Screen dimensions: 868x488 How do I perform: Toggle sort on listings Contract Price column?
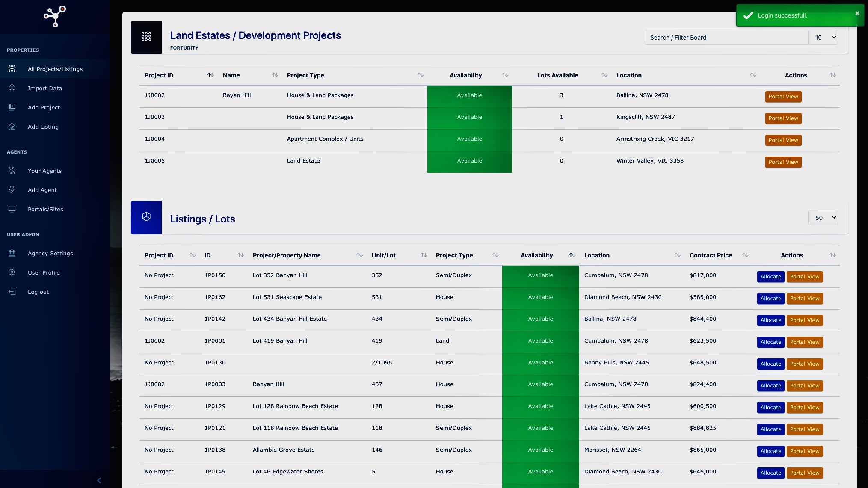click(x=745, y=255)
